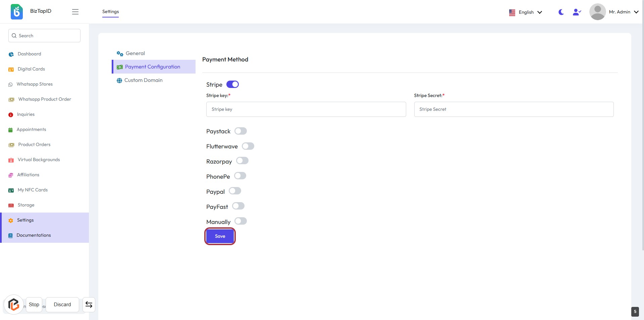Click into the Stripe key field

[306, 109]
